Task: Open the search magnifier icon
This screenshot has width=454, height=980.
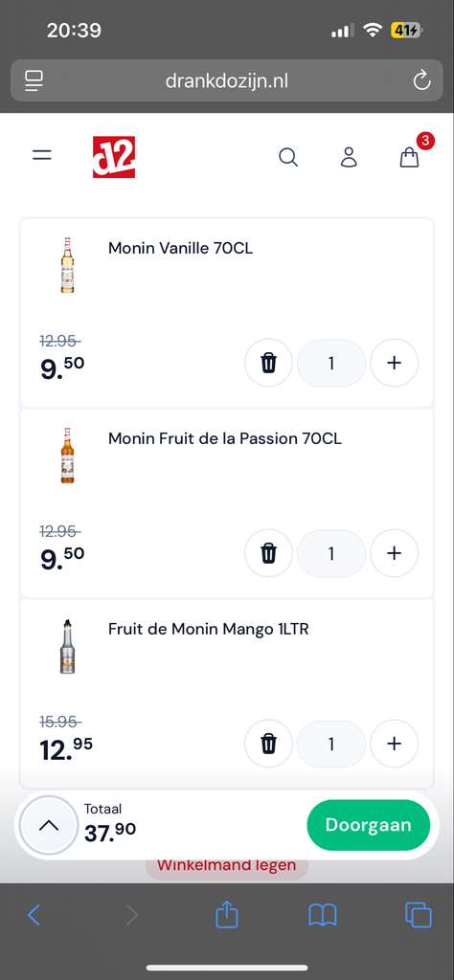Action: pos(287,157)
